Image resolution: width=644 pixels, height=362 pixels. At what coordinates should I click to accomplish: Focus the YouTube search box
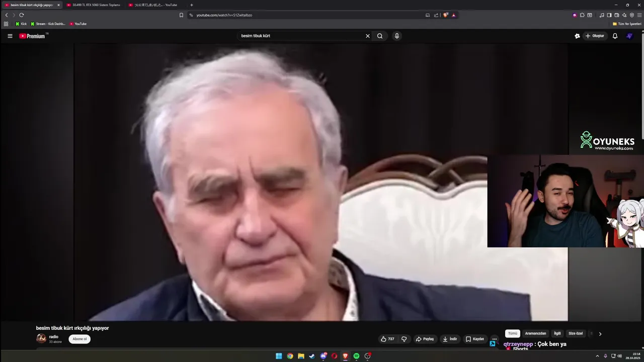coord(302,36)
